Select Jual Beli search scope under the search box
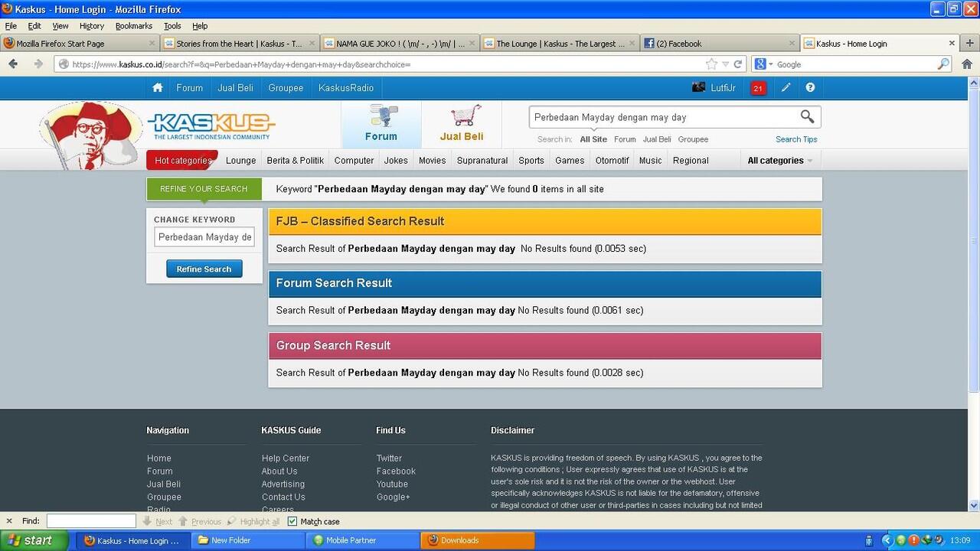The width and height of the screenshot is (980, 551). click(657, 139)
